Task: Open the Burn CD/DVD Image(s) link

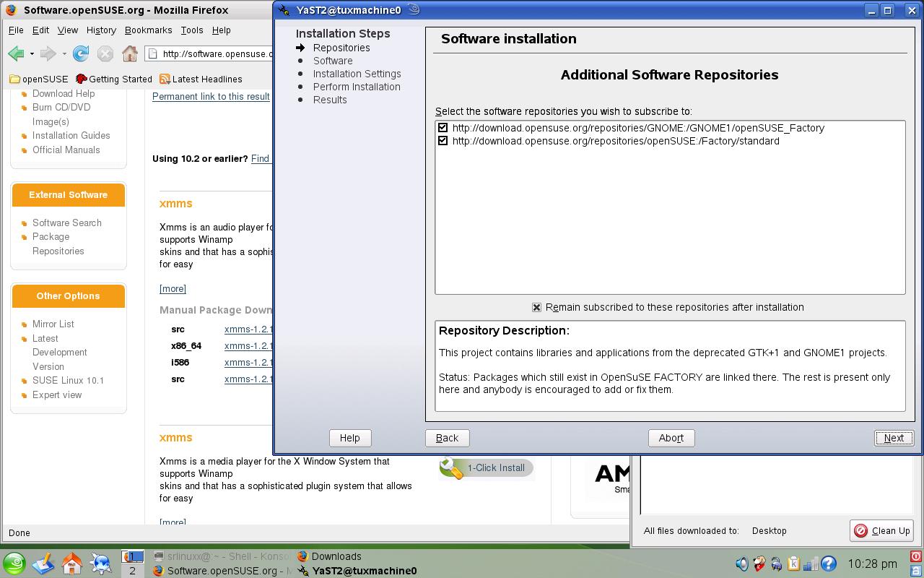Action: pyautogui.click(x=61, y=114)
